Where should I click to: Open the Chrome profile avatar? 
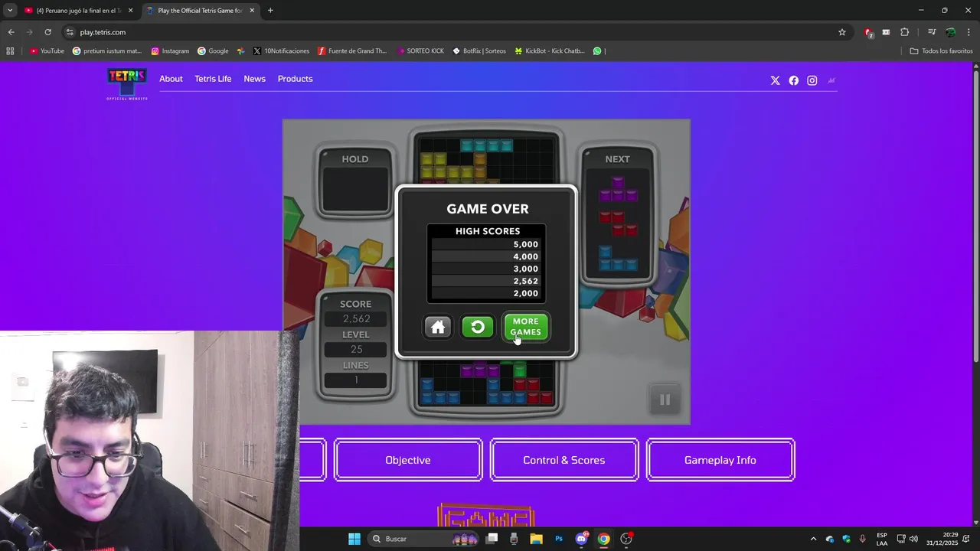click(950, 32)
